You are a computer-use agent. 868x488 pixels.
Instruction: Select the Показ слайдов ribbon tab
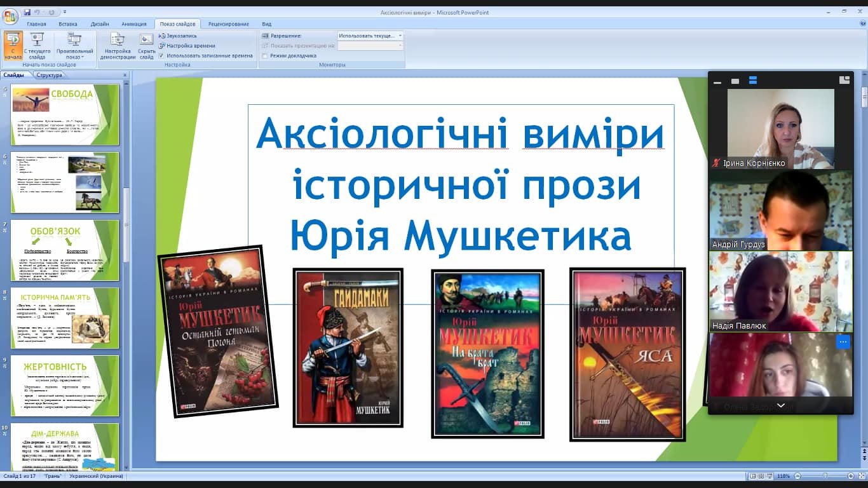click(177, 24)
